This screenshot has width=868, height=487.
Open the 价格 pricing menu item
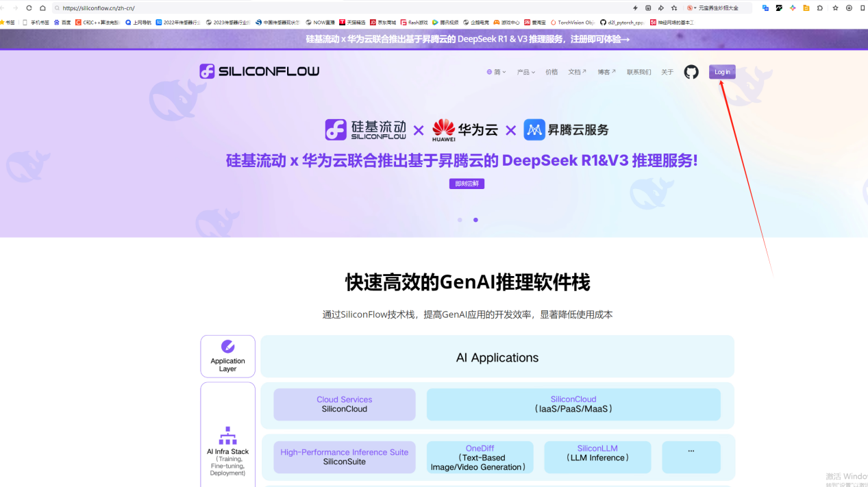point(551,72)
